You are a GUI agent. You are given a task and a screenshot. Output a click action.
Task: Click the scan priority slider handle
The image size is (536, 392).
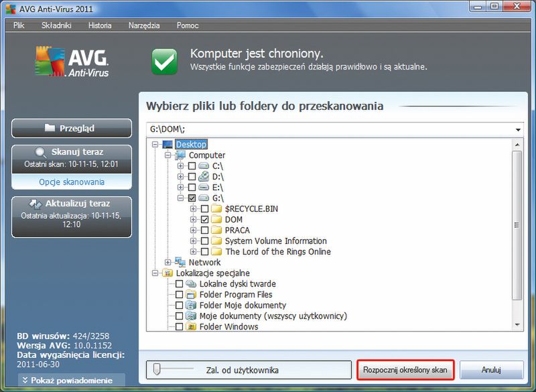point(157,369)
